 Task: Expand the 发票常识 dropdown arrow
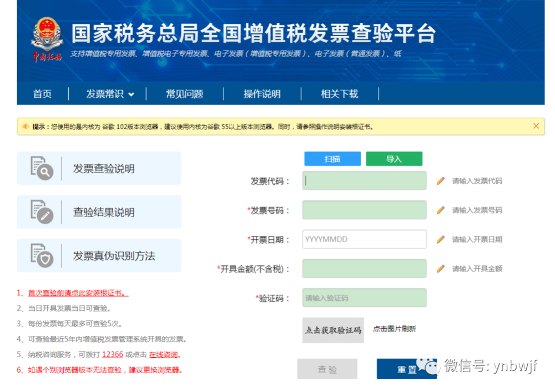coord(131,94)
